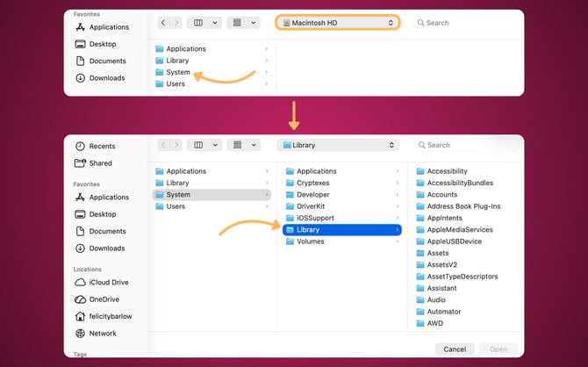Select the AppleUSBDevice folder
The height and width of the screenshot is (367, 588).
(x=448, y=241)
